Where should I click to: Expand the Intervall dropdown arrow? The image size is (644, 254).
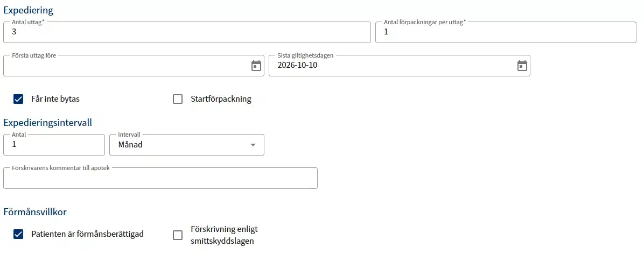[253, 145]
